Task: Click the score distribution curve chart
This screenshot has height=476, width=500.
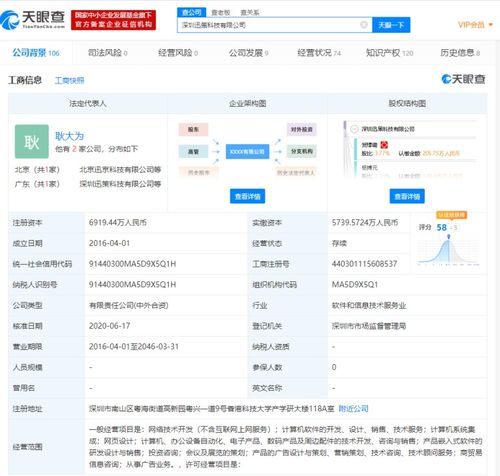Action: pos(448,250)
